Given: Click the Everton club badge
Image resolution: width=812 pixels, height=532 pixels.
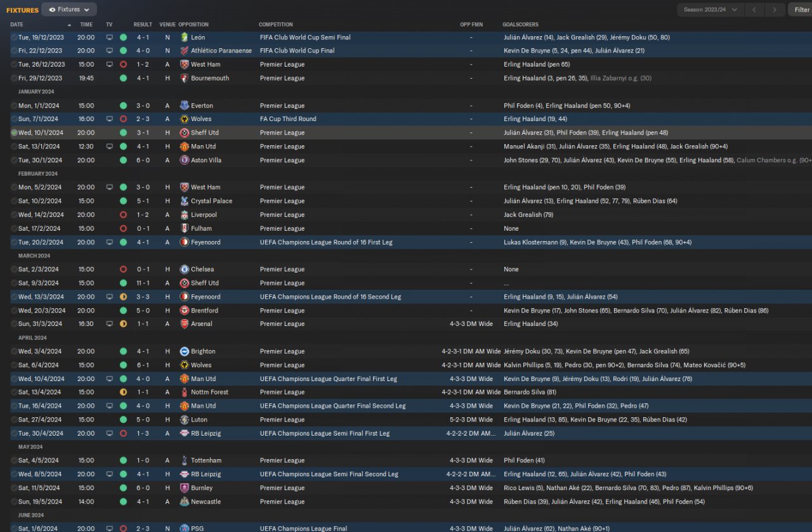Looking at the screenshot, I should [x=184, y=106].
